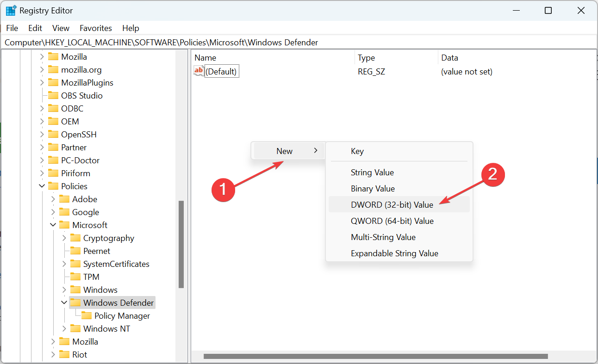
Task: Choose Expandable String Value from submenu
Action: (399, 253)
